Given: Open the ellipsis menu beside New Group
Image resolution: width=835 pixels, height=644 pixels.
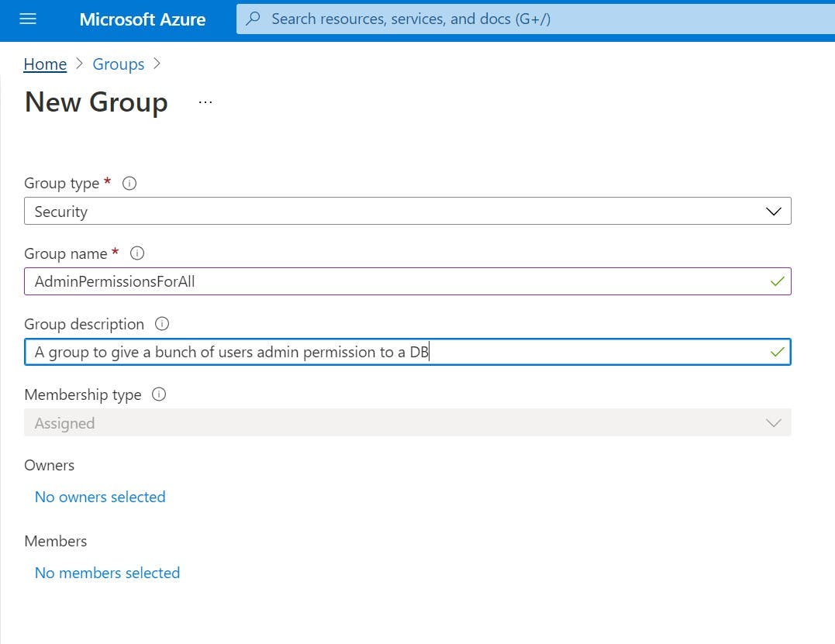Looking at the screenshot, I should (x=205, y=102).
